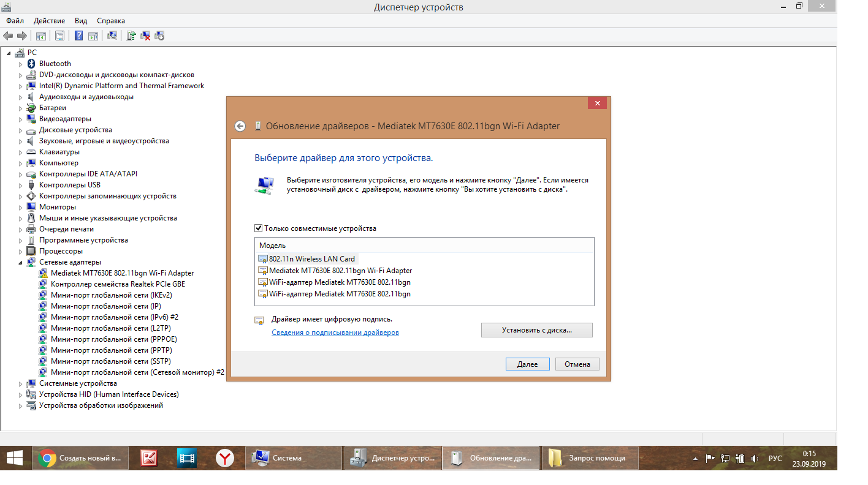Click the Intel Dynamic Platform framework icon
Viewport: 868px width, 485px height.
pos(31,86)
